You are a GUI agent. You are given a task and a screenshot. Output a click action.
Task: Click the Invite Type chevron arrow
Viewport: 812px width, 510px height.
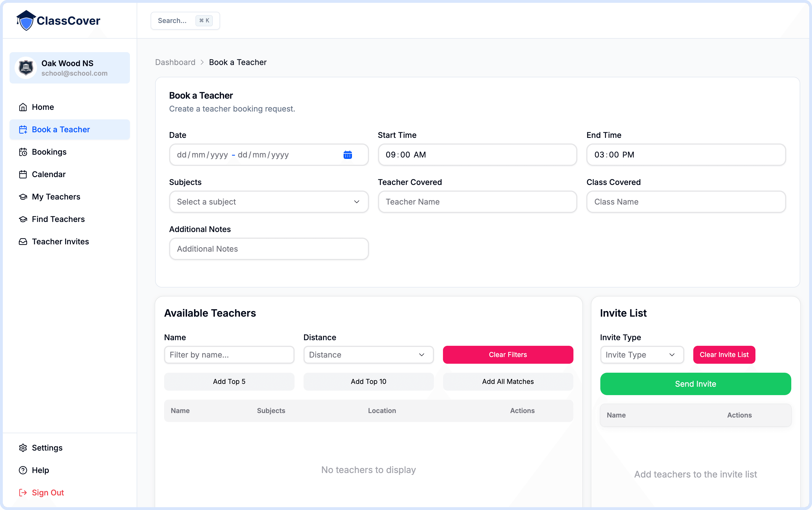click(x=672, y=355)
